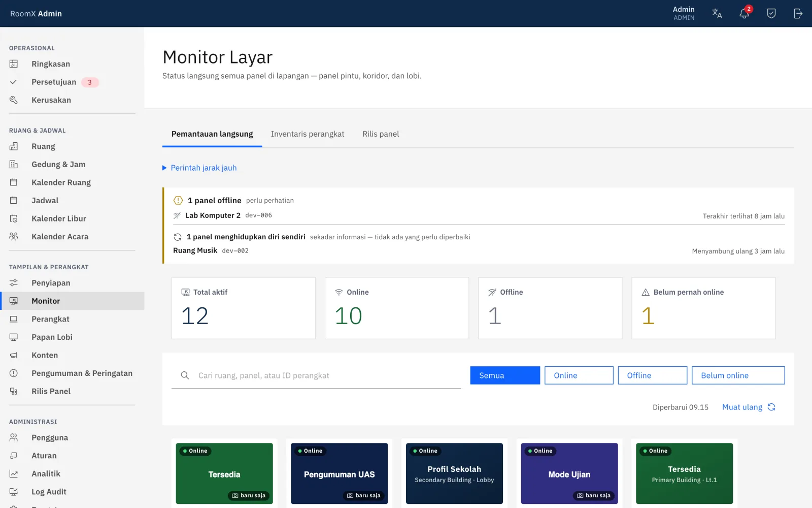Viewport: 812px width, 508px height.
Task: Switch to Inventaris perangkat tab
Action: click(x=308, y=134)
